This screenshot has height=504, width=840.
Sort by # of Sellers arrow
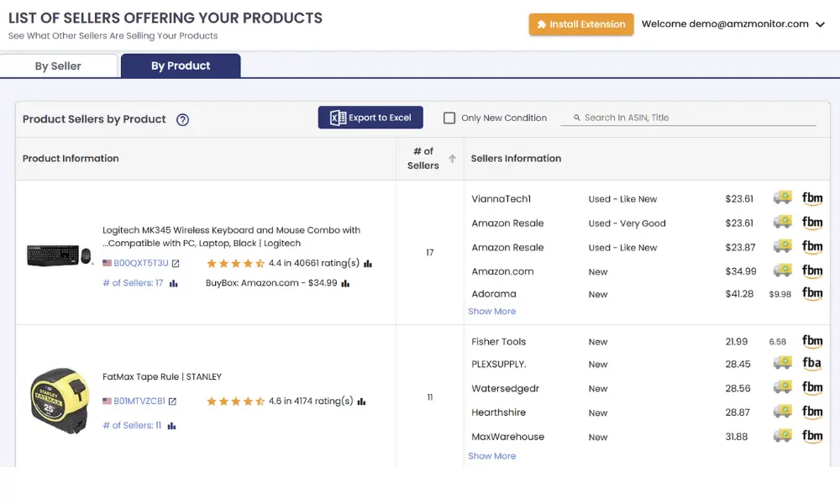452,159
